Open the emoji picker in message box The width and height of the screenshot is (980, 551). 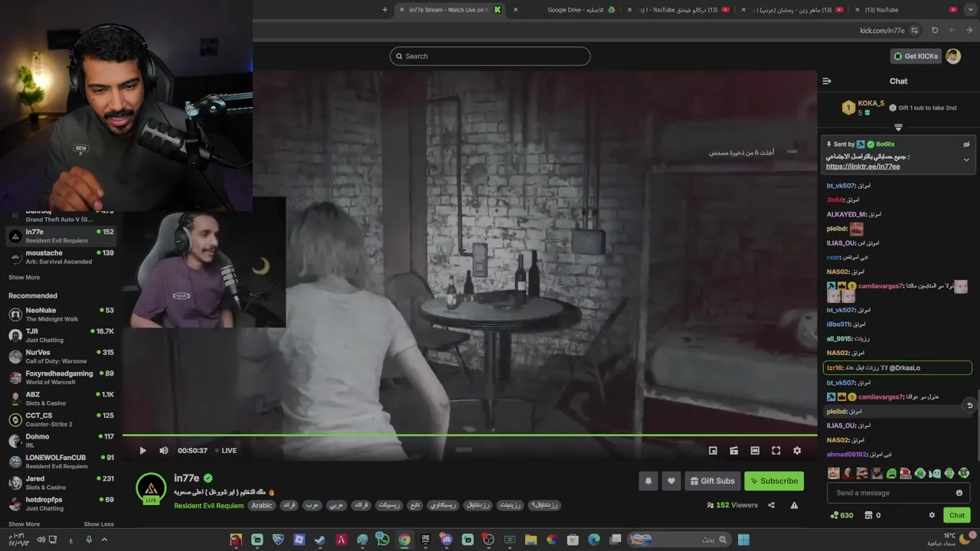(x=959, y=493)
